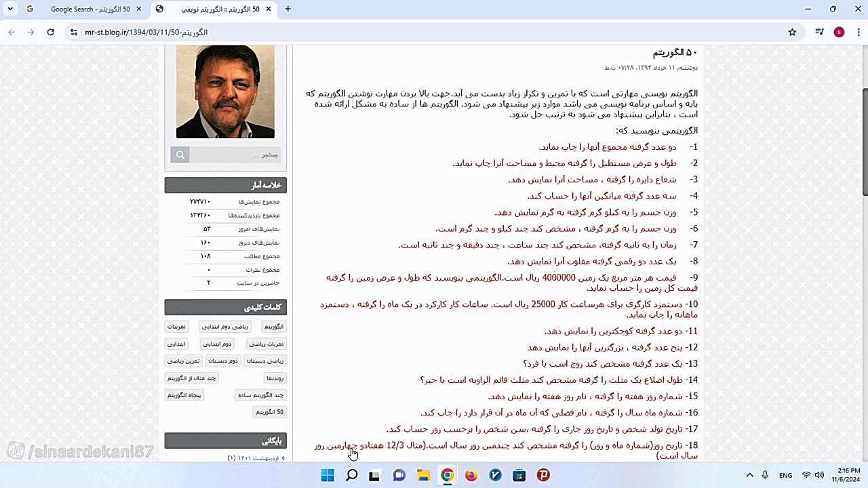
Task: Open network Wi-Fi settings in tray
Action: point(806,475)
